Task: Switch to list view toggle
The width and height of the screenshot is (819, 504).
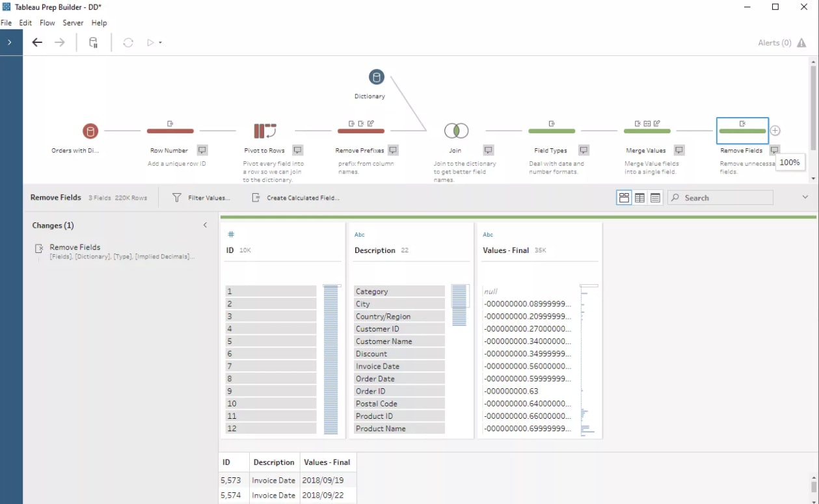Action: tap(655, 198)
